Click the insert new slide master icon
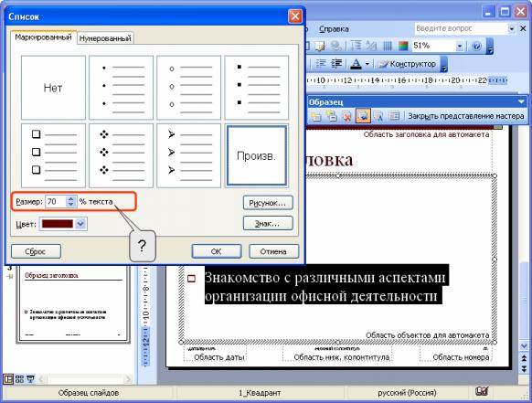This screenshot has height=403, width=532. [315, 116]
